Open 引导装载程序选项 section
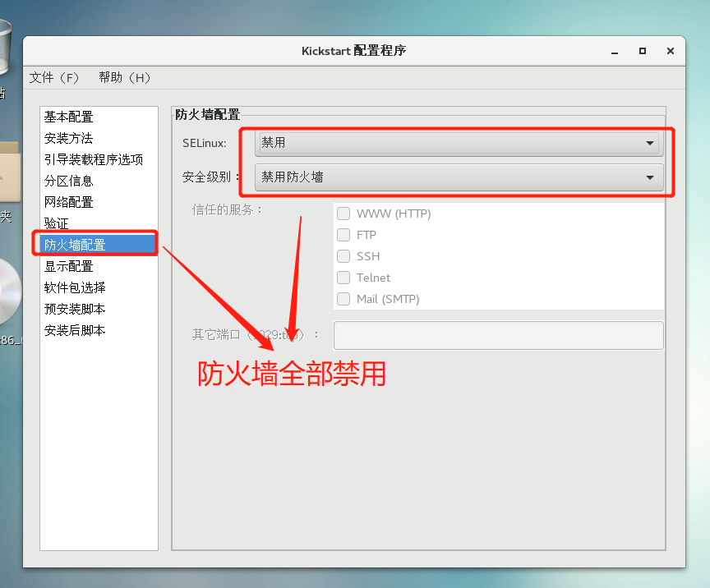Screen dimensions: 710x588 (99, 159)
